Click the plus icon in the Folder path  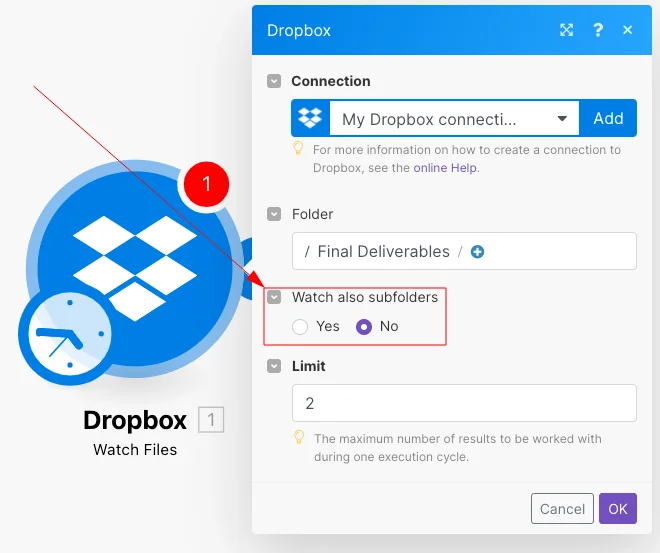pyautogui.click(x=477, y=252)
